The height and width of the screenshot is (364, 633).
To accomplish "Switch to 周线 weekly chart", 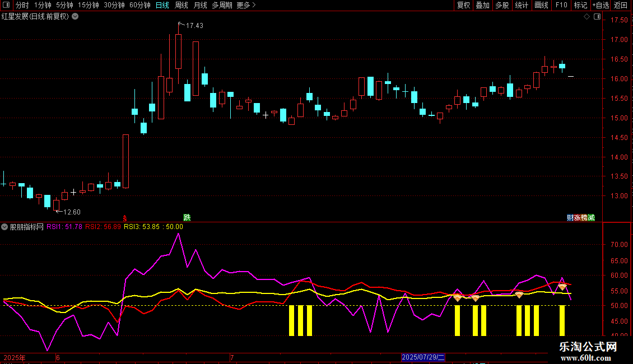I will [181, 5].
